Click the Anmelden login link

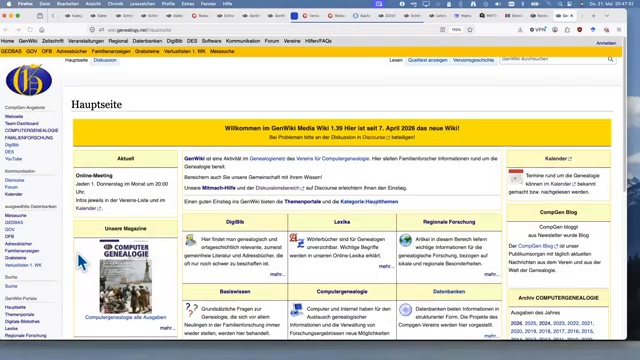click(x=606, y=43)
